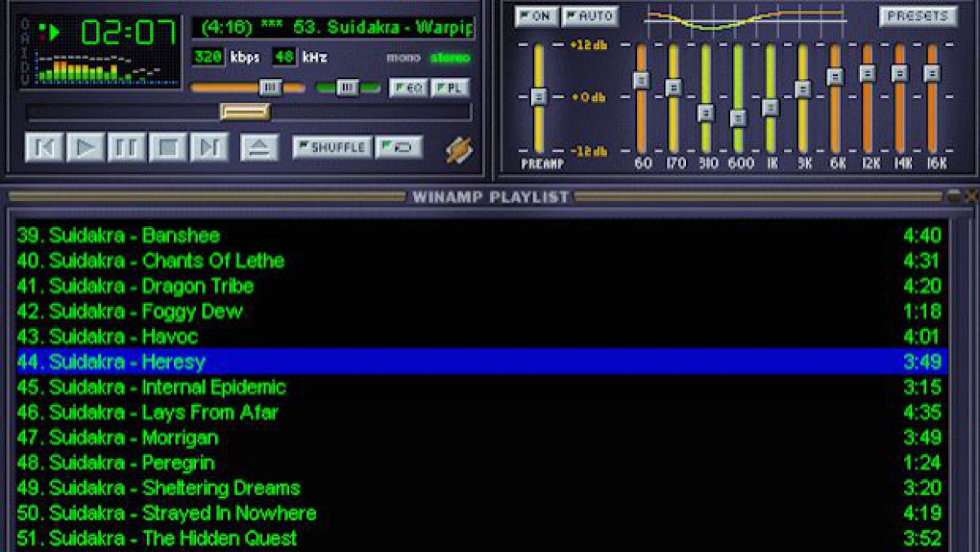Open files with the Eject button

coord(260,148)
